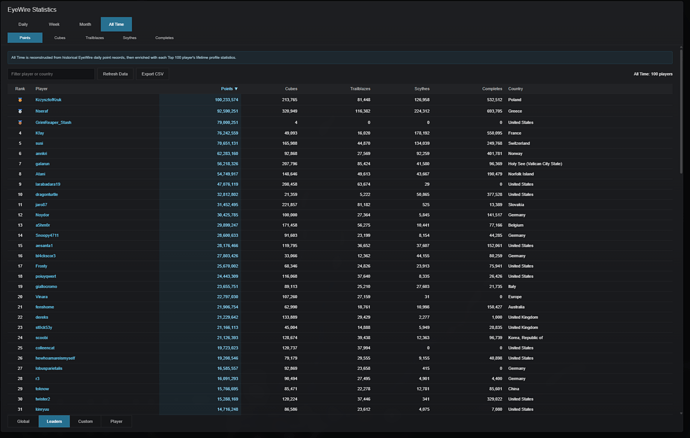The image size is (690, 438).
Task: Open the Global view tab at bottom
Action: (x=23, y=421)
